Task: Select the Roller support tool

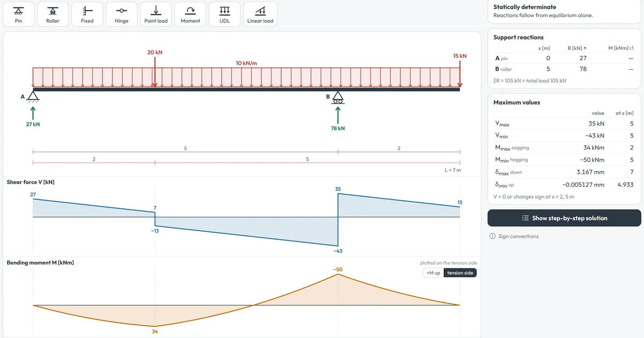Action: pos(53,14)
